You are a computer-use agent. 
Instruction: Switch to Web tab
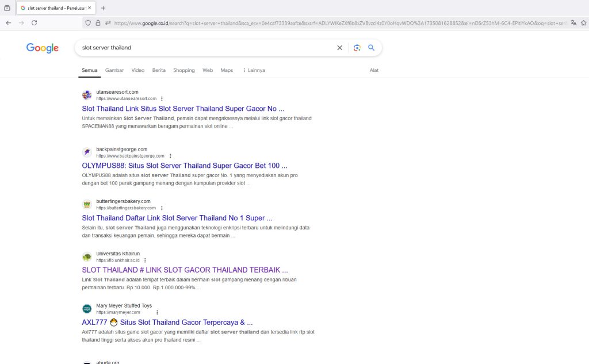pos(208,70)
